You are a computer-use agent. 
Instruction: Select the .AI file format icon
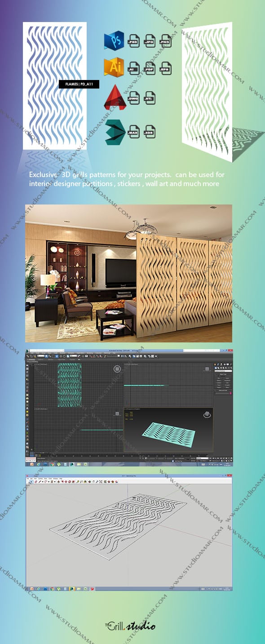(134, 68)
